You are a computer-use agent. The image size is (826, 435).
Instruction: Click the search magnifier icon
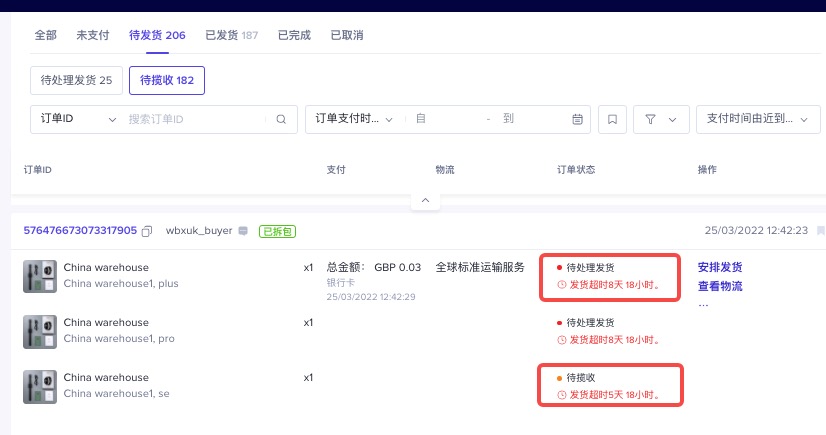click(x=281, y=120)
